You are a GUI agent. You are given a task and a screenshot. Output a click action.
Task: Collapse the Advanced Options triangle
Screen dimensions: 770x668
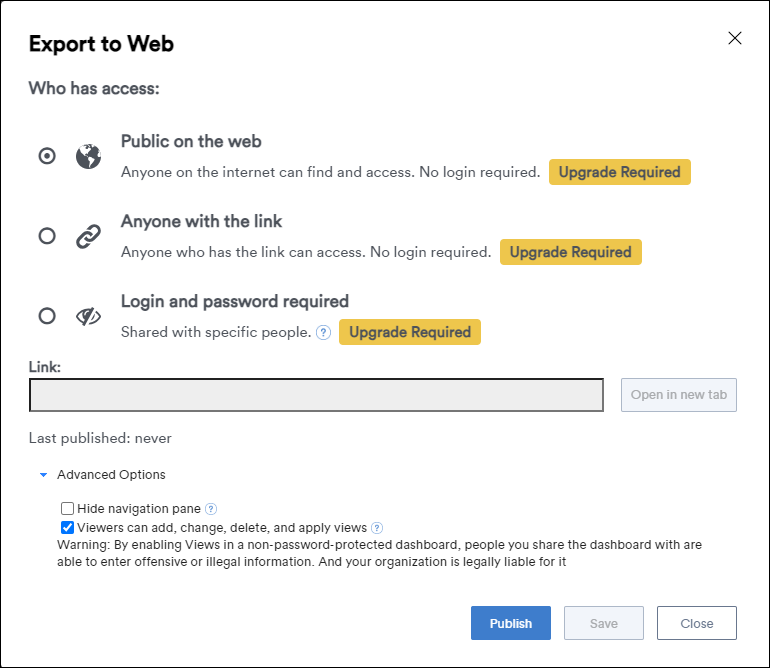point(43,475)
